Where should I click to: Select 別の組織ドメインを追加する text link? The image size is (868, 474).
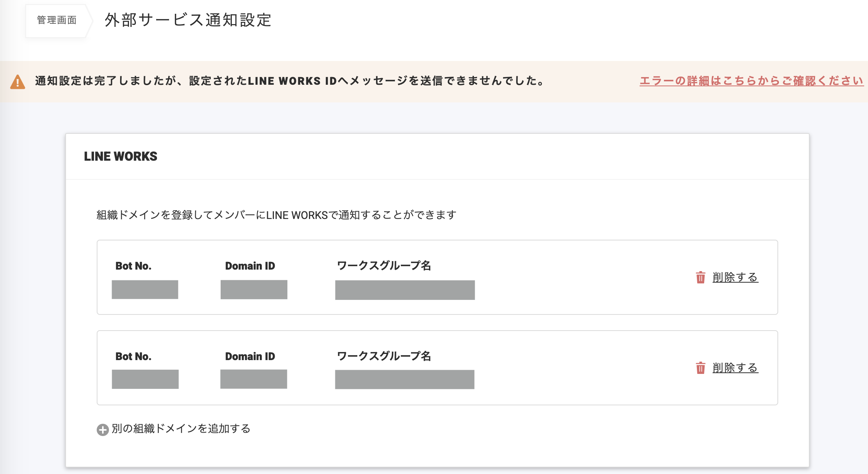(181, 429)
